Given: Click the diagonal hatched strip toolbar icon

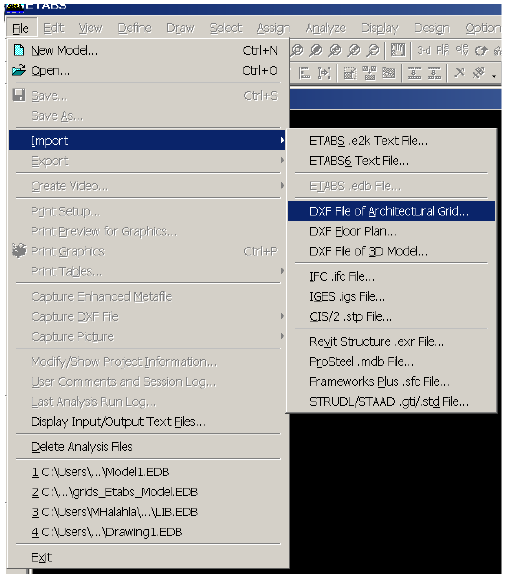Looking at the screenshot, I should [x=479, y=72].
